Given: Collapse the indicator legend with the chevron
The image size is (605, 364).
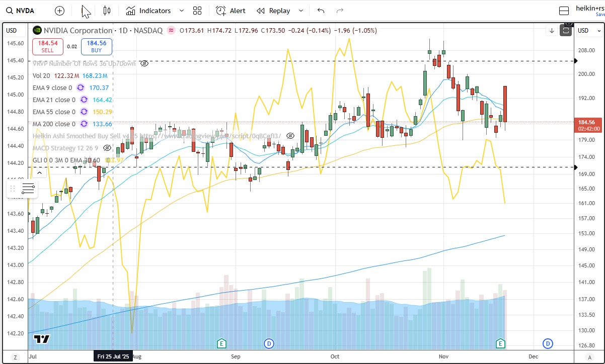Looking at the screenshot, I should [39, 173].
